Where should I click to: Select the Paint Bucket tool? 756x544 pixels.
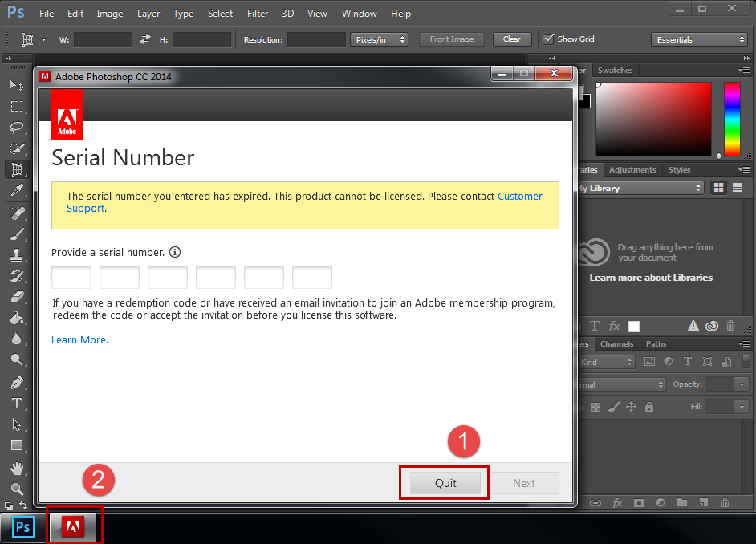click(x=17, y=318)
